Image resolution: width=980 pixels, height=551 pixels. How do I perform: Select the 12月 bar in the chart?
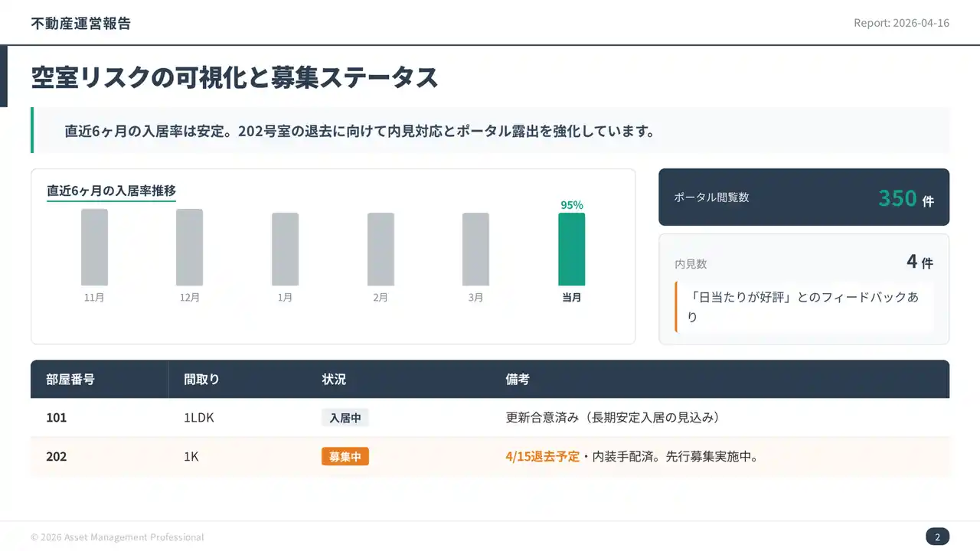(x=190, y=247)
